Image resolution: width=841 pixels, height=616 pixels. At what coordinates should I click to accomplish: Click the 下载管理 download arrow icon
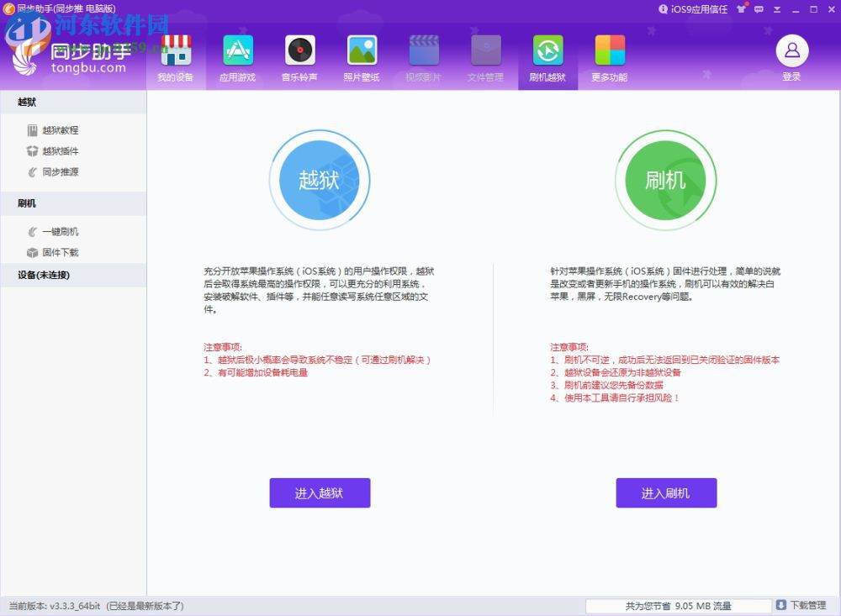click(781, 605)
